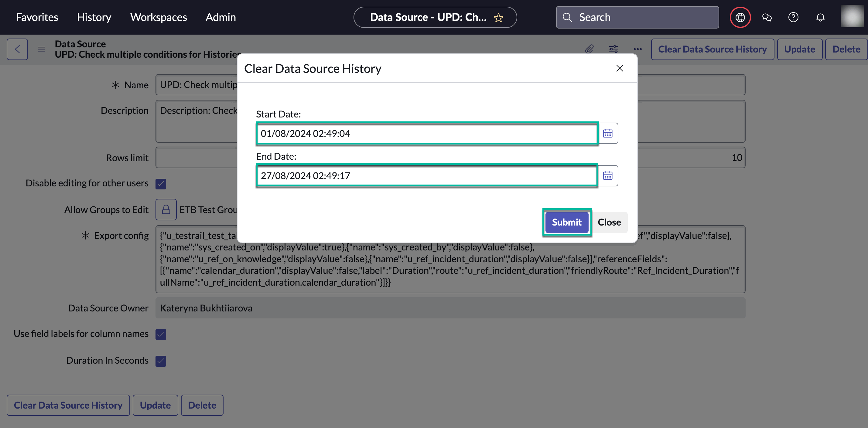Open the filter settings sliders icon
This screenshot has height=428, width=868.
pos(613,49)
